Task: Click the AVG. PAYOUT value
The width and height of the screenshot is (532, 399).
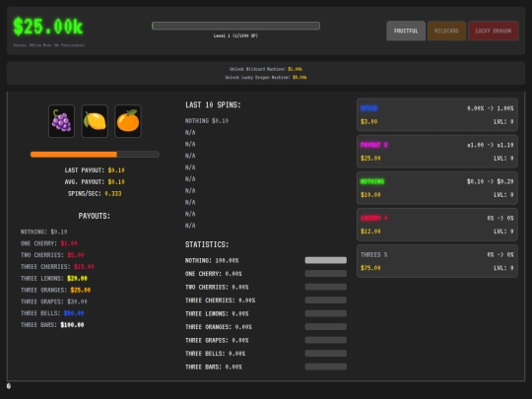Action: click(116, 182)
